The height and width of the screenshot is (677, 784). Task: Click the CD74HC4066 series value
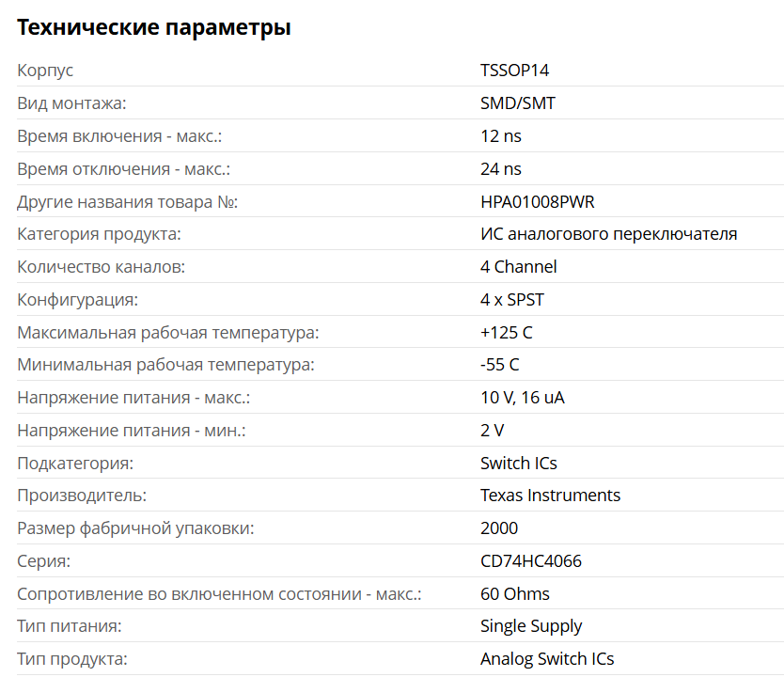530,561
